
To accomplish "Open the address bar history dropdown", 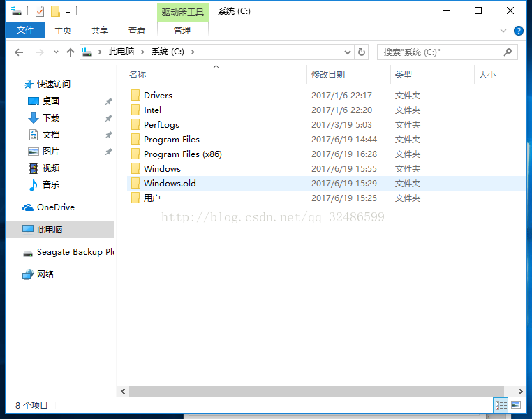I will (x=348, y=52).
